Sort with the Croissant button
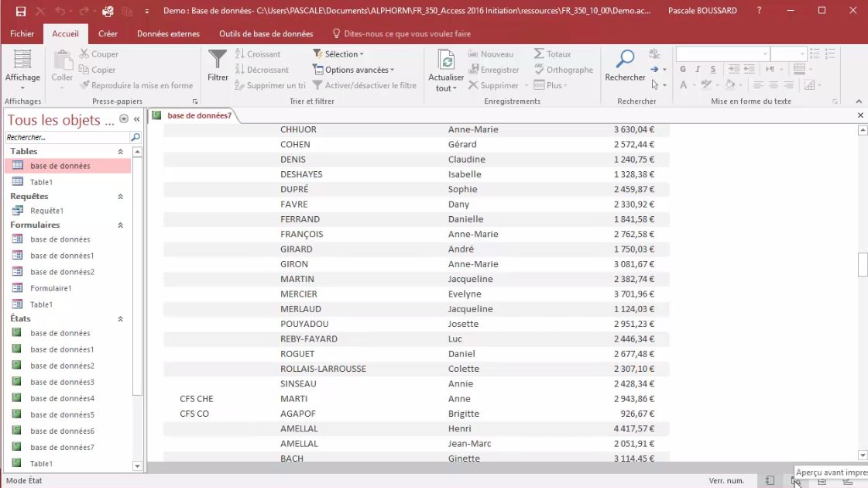This screenshot has height=488, width=868. coord(258,53)
